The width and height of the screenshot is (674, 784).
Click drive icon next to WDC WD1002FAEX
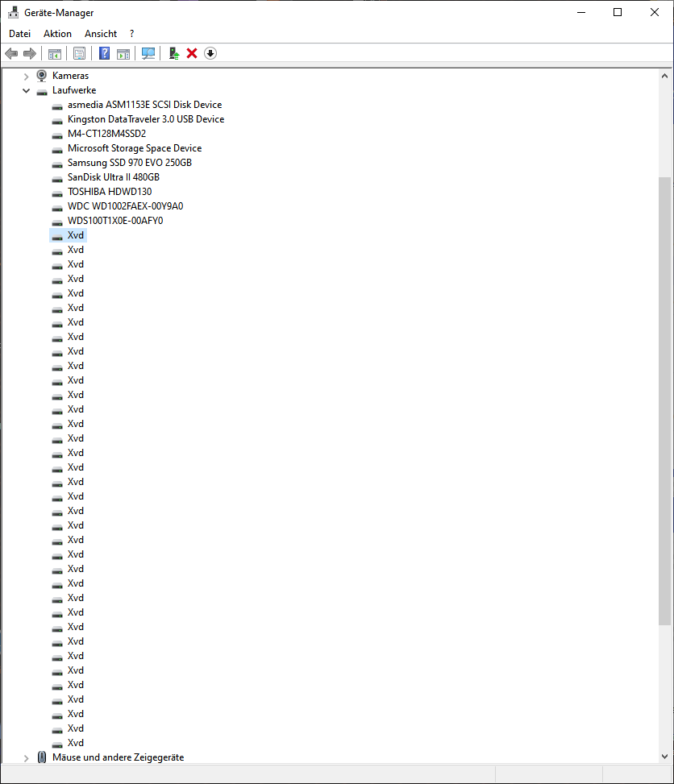click(x=57, y=208)
